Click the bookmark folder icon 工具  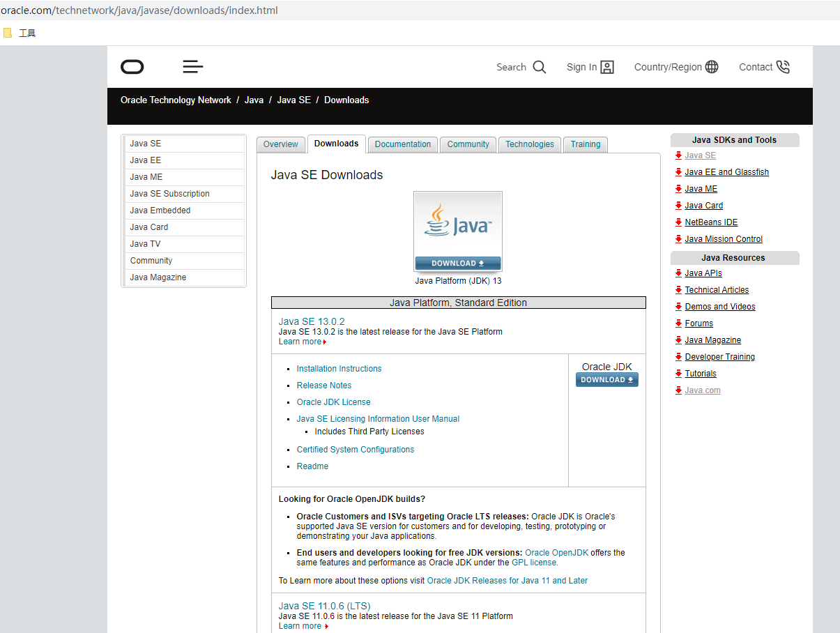coord(8,33)
